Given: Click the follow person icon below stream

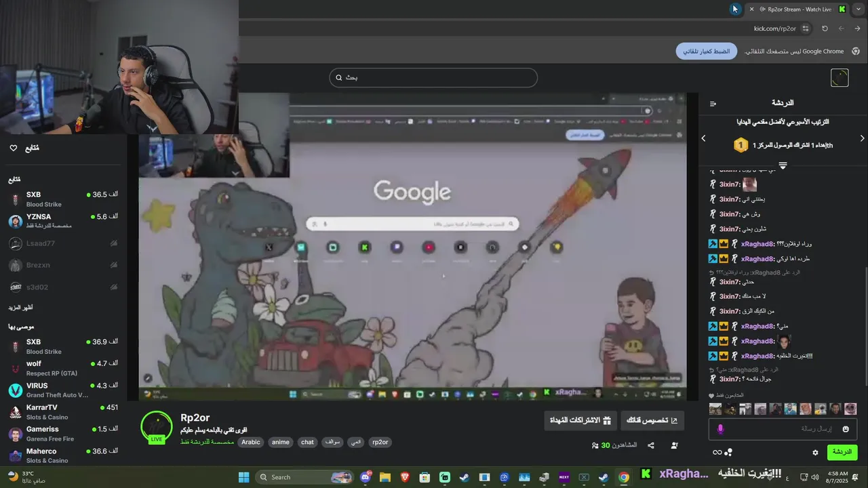Looking at the screenshot, I should click(x=674, y=445).
